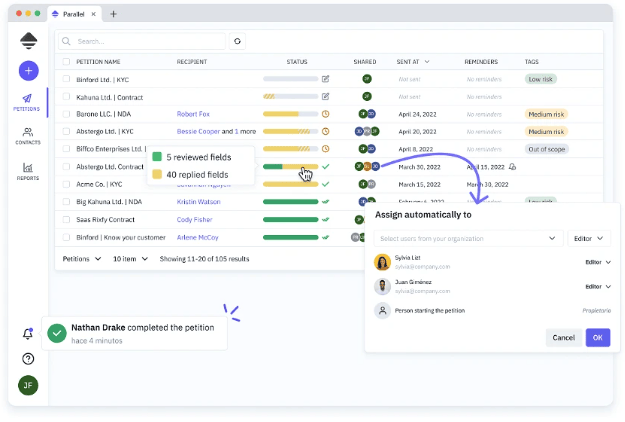Open the 10 item page size dropdown
625x422 pixels.
pyautogui.click(x=129, y=258)
